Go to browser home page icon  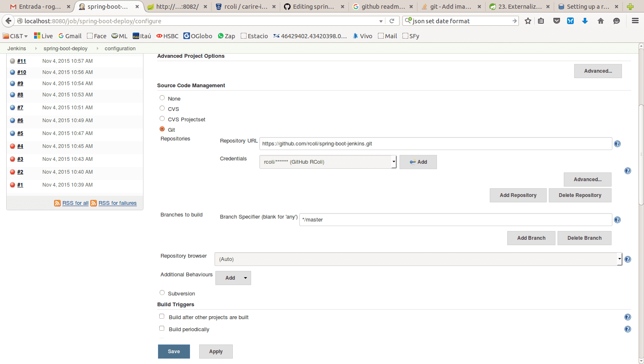coord(601,21)
